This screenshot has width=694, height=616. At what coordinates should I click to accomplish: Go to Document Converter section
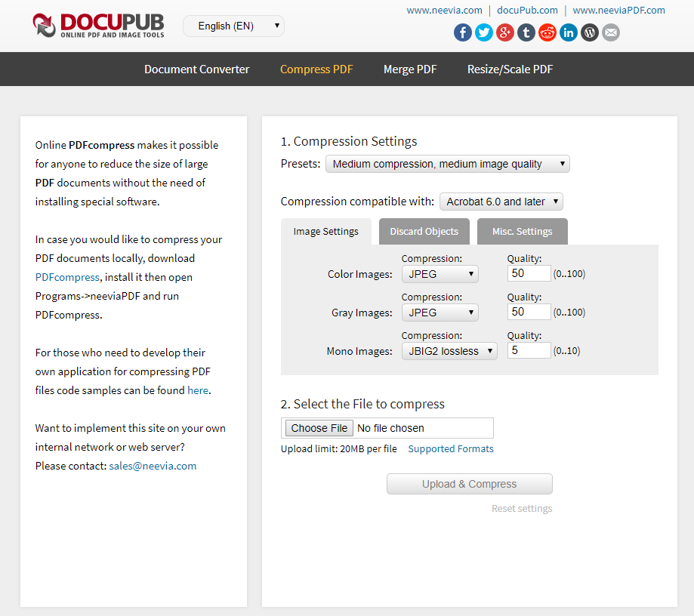[196, 69]
